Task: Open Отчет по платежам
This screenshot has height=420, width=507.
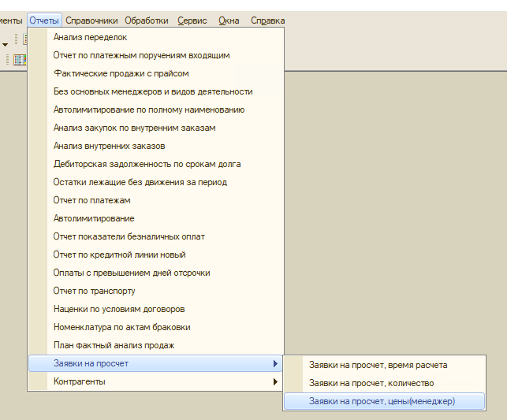Action: pyautogui.click(x=156, y=200)
